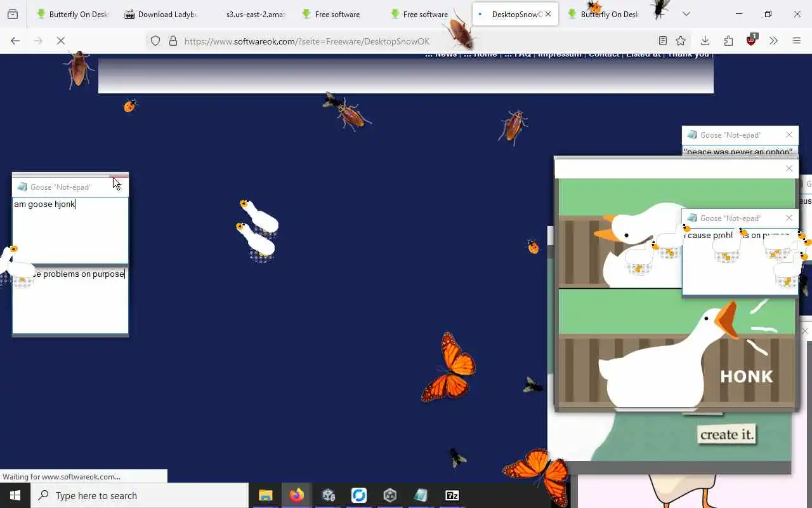Click 'problems on purpose' notepad text

tap(84, 274)
